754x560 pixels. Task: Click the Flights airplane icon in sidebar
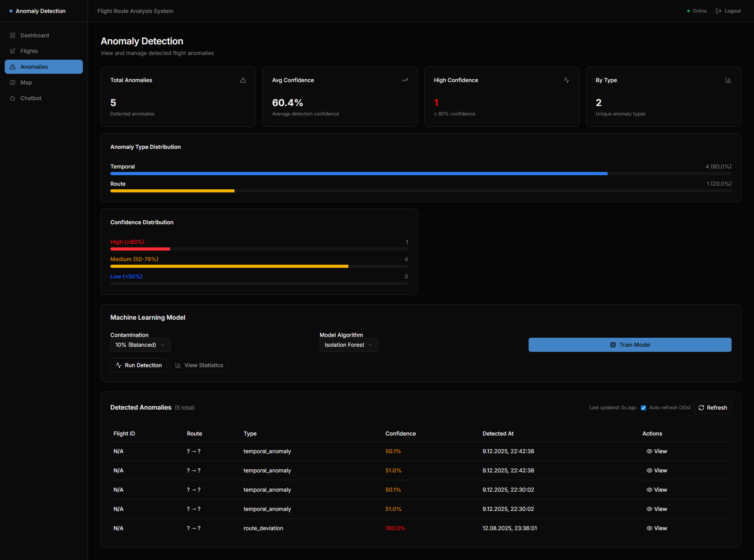point(13,51)
